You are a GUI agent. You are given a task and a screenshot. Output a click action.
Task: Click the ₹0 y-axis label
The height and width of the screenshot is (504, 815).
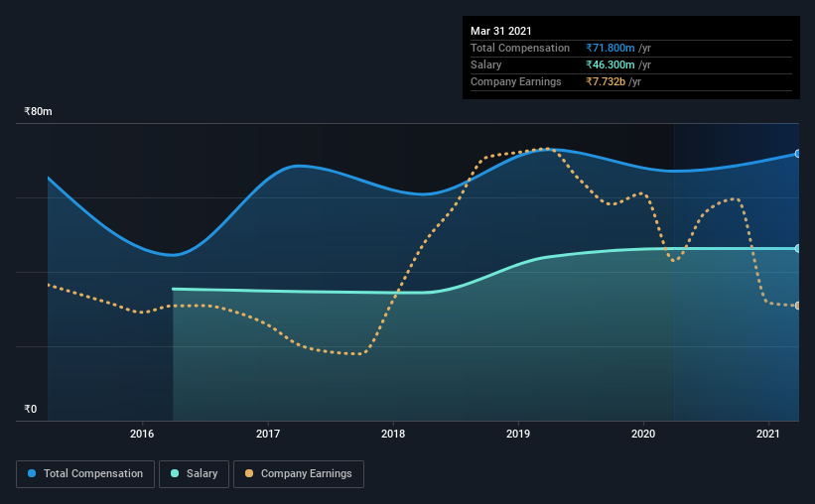[30, 409]
